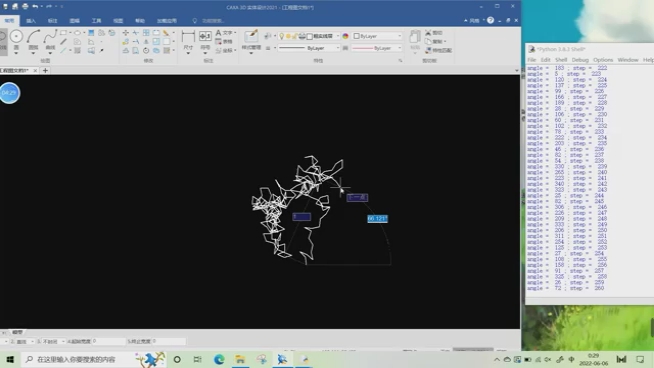Open the Insert (插入) ribbon tab
The image size is (654, 368).
click(31, 20)
